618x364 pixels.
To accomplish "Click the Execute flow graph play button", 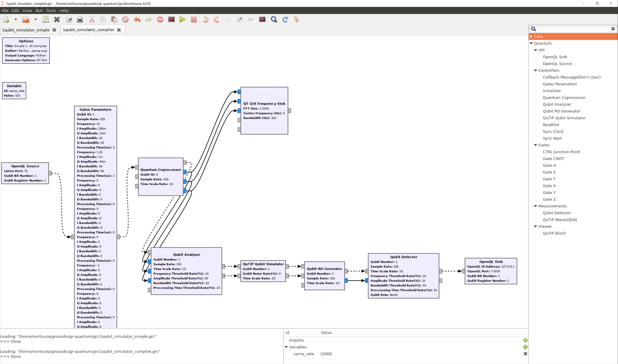I will [183, 19].
